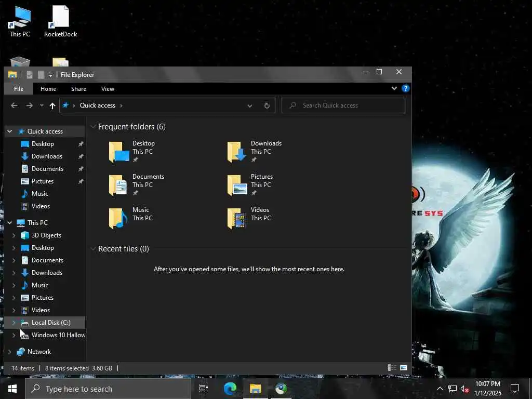
Task: Select Local Disk (C:) in navigation pane
Action: tap(51, 322)
